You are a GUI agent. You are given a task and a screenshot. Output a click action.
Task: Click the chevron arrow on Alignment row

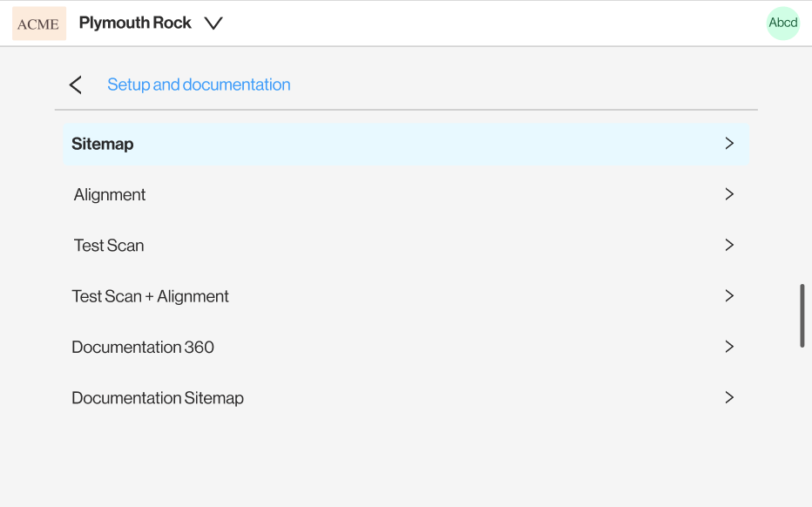(729, 194)
